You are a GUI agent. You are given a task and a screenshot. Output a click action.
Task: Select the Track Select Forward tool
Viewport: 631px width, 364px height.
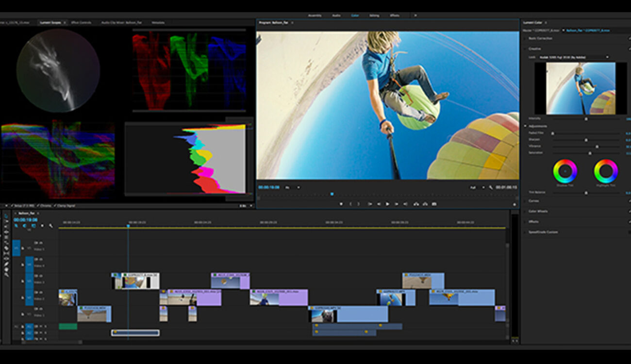pyautogui.click(x=6, y=221)
